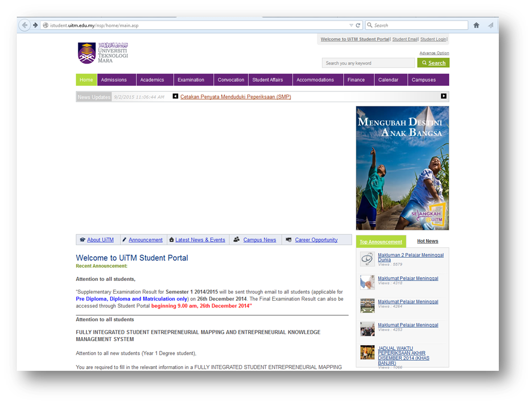Open Maklumat Pelajar Meninggal link with 4264 views
This screenshot has width=532, height=404.
408,302
